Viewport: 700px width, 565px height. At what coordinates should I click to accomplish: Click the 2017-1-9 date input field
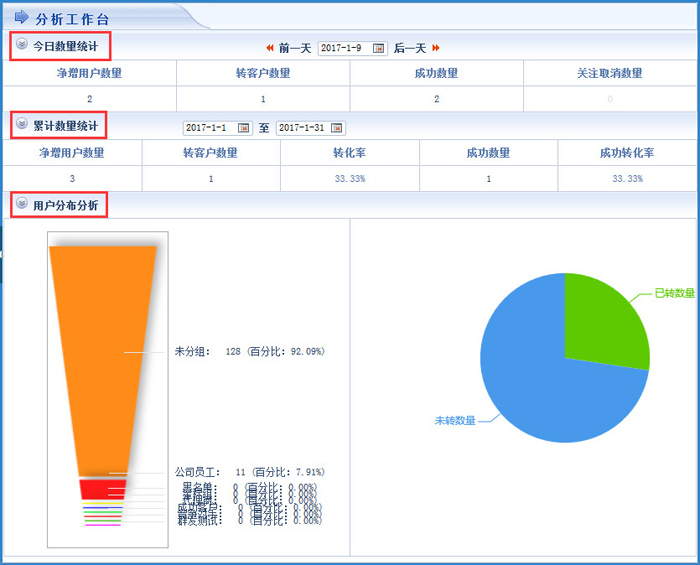coord(344,48)
